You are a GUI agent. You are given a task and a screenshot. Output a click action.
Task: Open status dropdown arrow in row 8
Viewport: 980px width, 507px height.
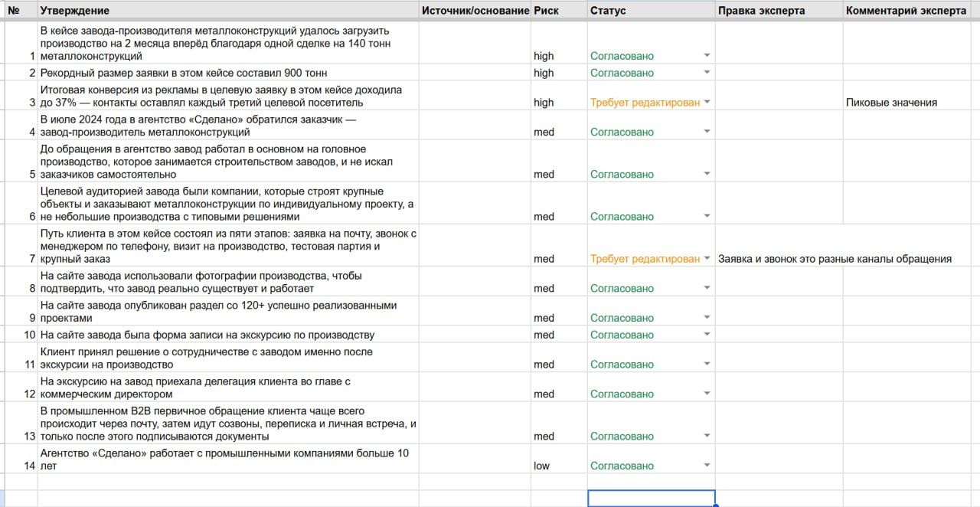[707, 288]
